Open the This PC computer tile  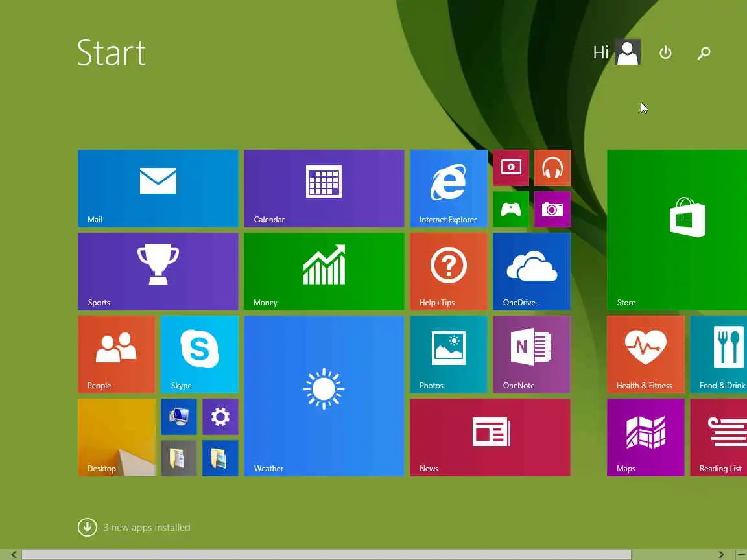pos(179,417)
